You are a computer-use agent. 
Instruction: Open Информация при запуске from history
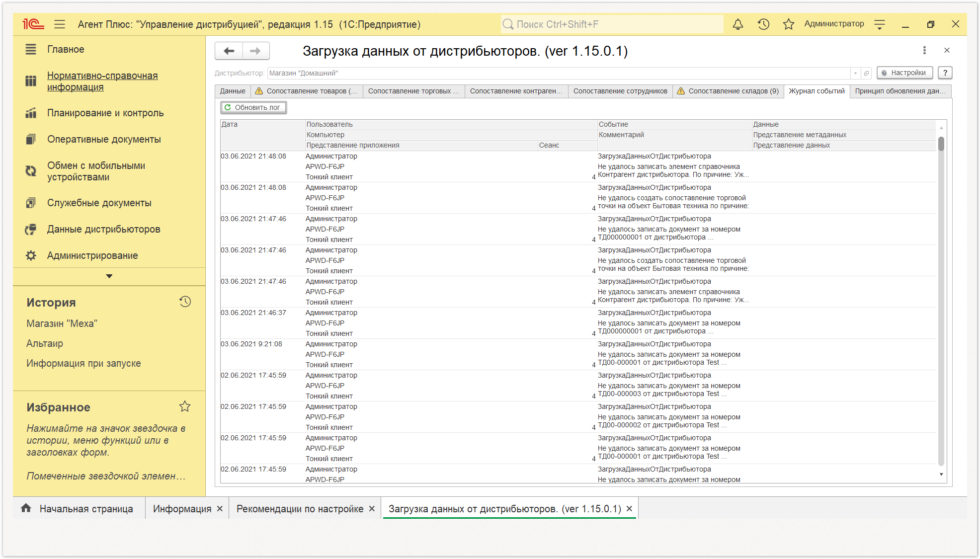coord(83,363)
